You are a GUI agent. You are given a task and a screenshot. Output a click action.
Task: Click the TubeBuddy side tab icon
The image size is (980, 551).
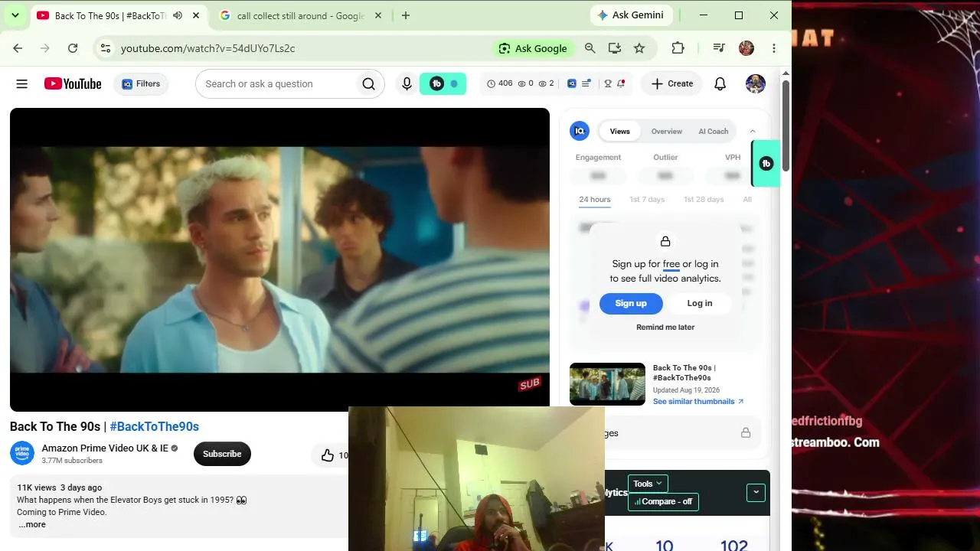(x=766, y=164)
